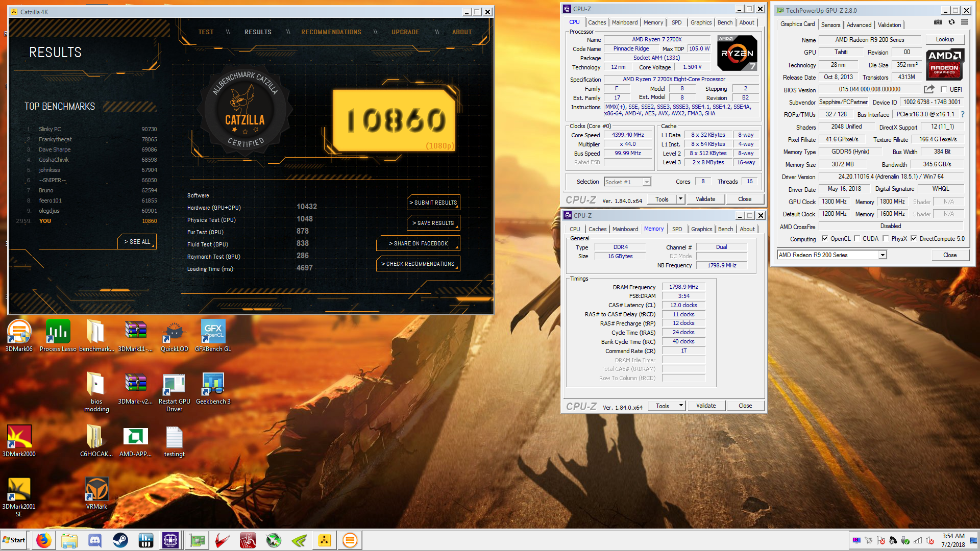Open the GPU-Z hamburger menu

(964, 22)
